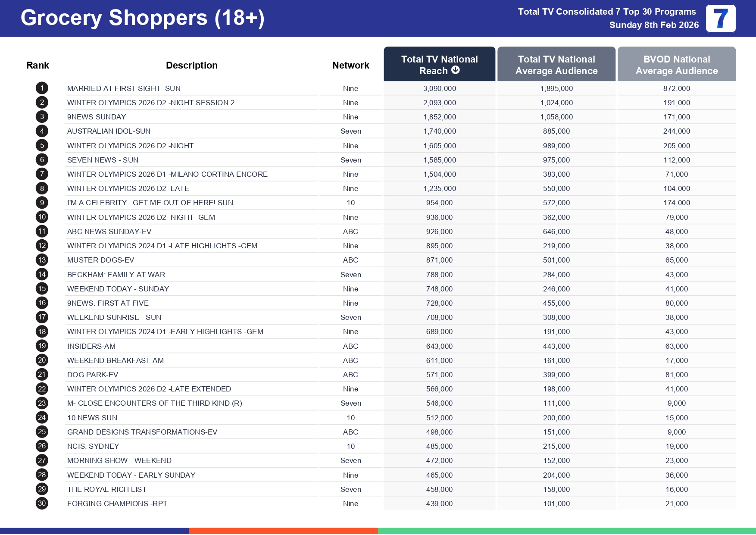Click the rank 30 circle badge

(42, 503)
